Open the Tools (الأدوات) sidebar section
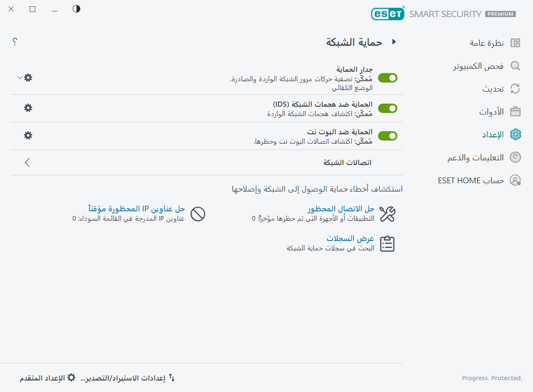The height and width of the screenshot is (392, 533). click(x=515, y=111)
